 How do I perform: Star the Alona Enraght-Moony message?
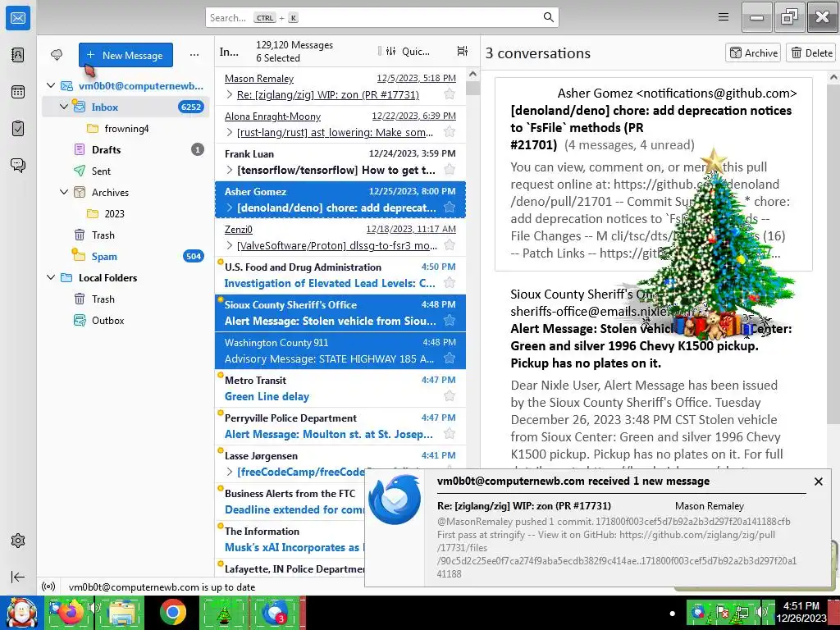click(x=450, y=132)
